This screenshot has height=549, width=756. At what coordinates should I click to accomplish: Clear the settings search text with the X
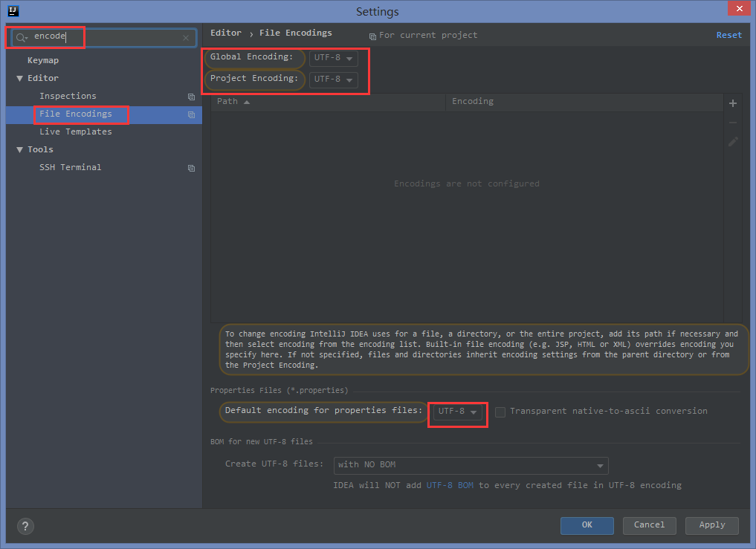point(186,38)
